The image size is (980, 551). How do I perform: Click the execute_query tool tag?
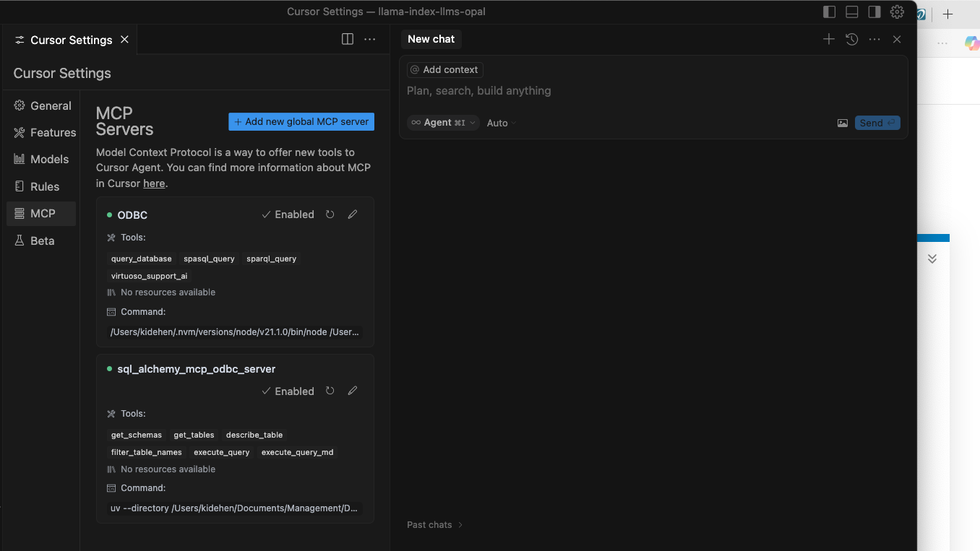tap(222, 452)
